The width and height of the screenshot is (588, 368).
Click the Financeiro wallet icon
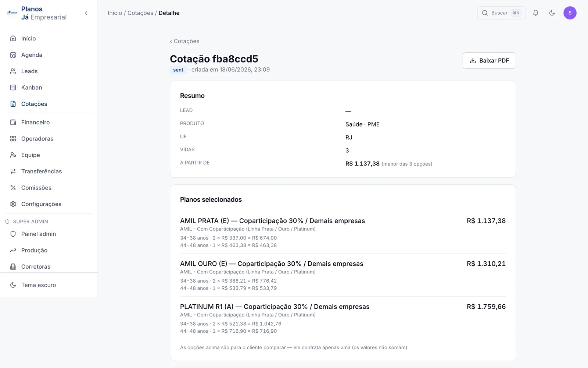coord(13,122)
